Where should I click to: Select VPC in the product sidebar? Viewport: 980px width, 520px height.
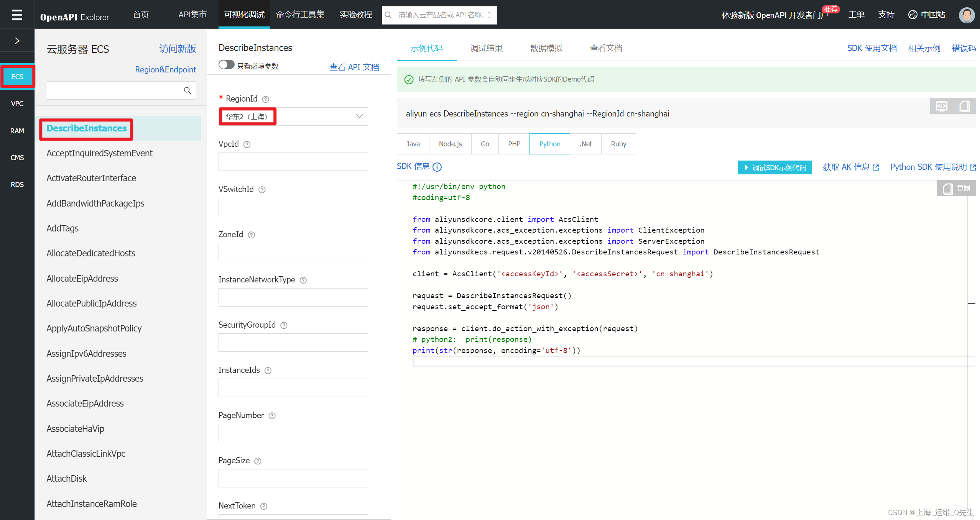(x=17, y=103)
